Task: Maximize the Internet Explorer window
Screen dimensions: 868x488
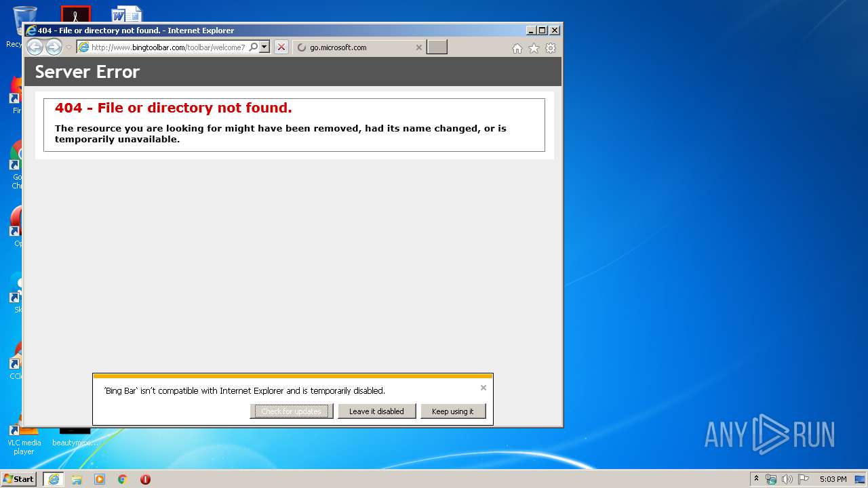Action: pyautogui.click(x=542, y=30)
